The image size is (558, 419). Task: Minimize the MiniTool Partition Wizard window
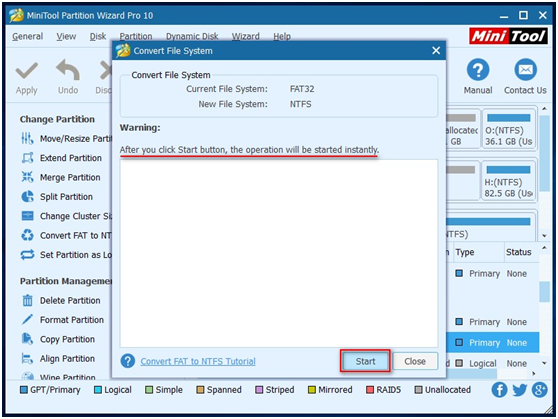coord(504,16)
